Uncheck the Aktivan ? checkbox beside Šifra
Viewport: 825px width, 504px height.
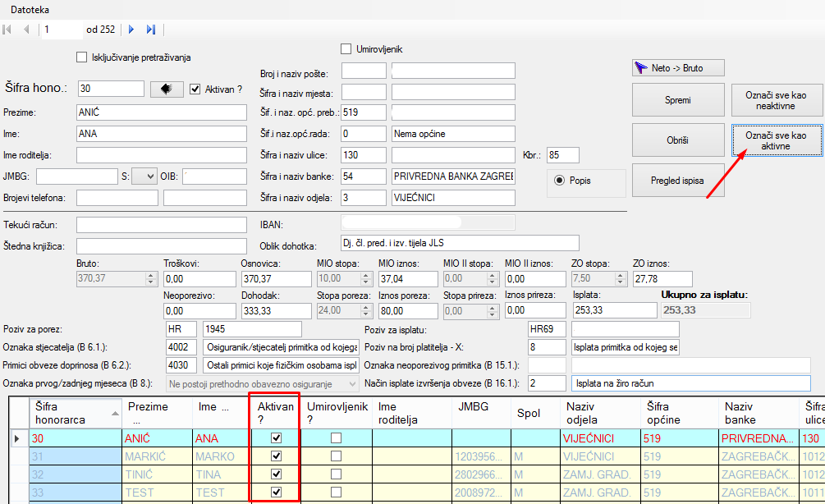195,89
